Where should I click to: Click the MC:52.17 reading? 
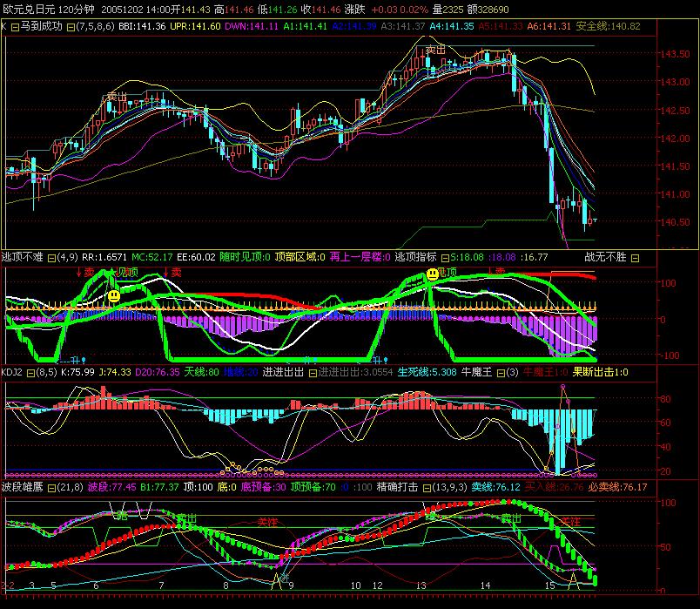152,257
